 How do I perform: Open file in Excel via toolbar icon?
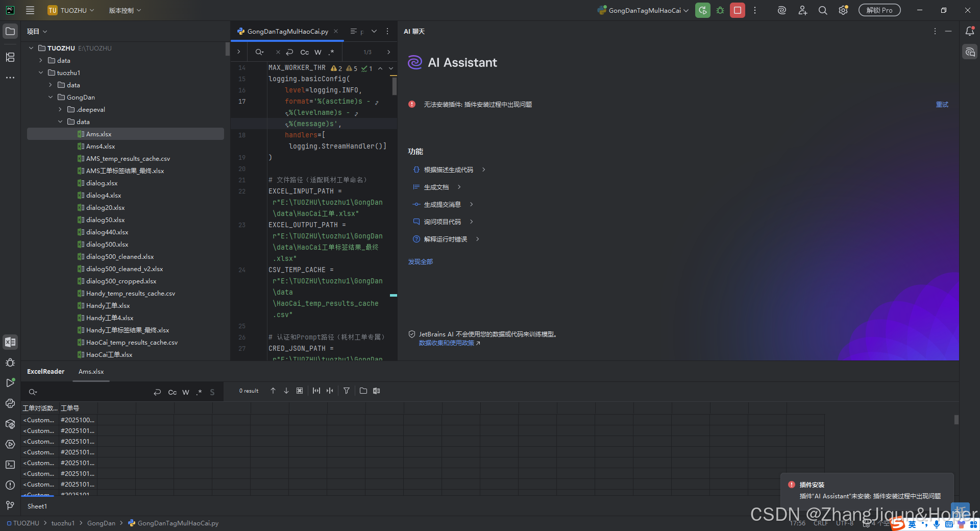point(377,391)
